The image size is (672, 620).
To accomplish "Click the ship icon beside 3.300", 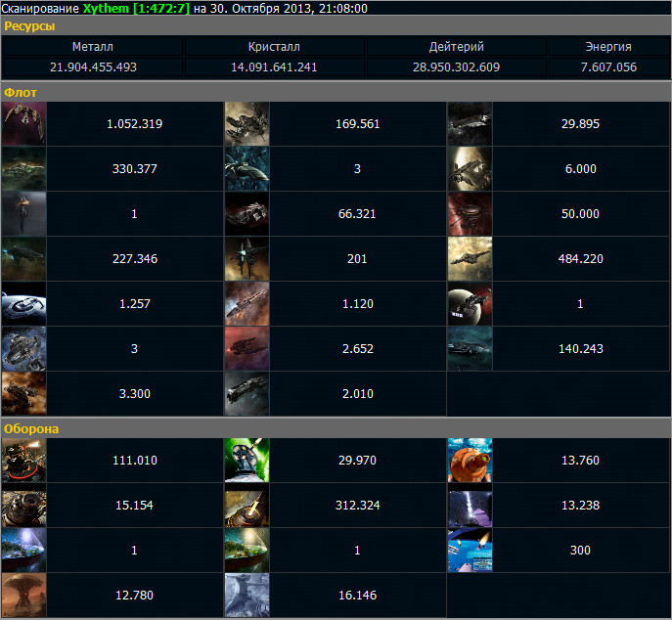I will coord(24,394).
